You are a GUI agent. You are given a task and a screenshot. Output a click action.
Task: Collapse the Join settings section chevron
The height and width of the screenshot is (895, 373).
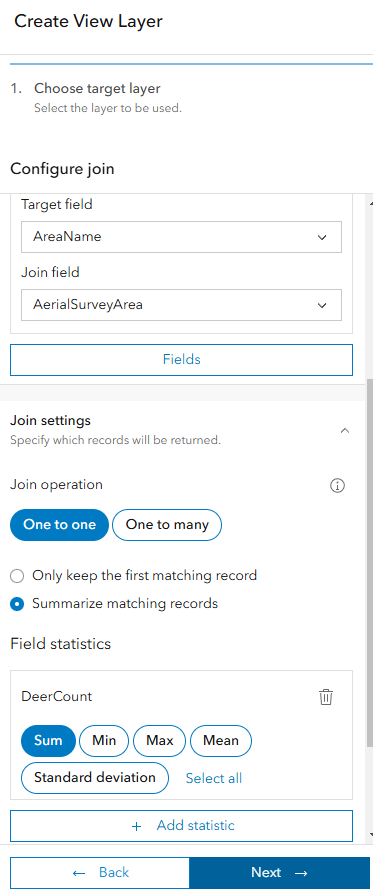tap(344, 430)
